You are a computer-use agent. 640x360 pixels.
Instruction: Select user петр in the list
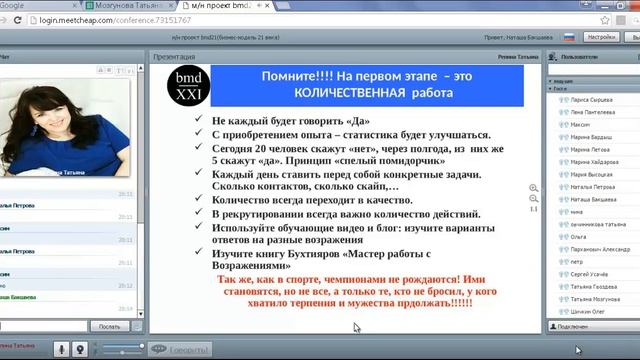(576, 262)
